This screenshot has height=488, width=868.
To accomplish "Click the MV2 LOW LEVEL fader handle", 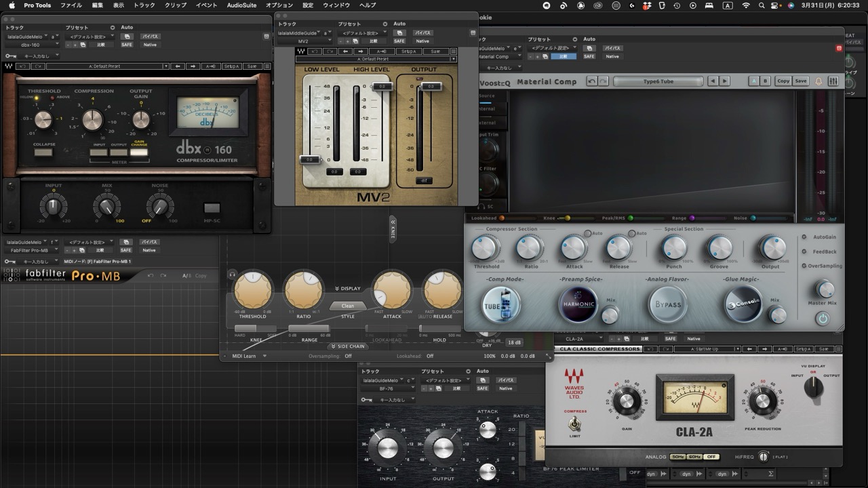I will tap(310, 159).
